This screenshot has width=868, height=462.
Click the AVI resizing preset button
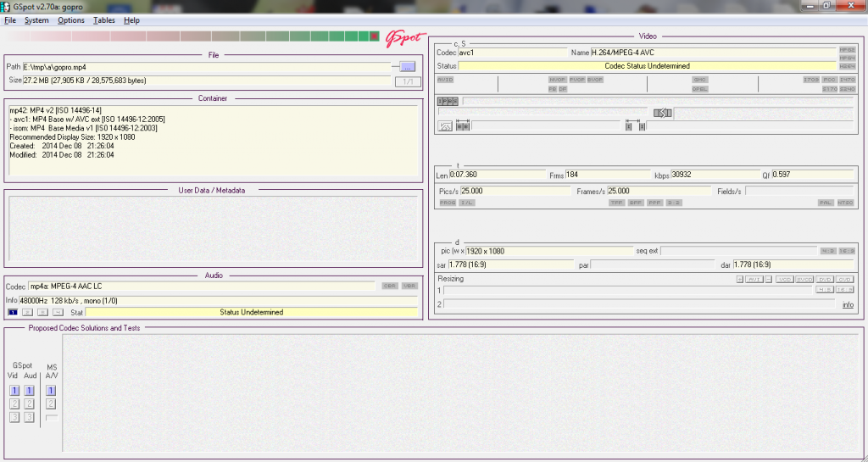tap(754, 279)
